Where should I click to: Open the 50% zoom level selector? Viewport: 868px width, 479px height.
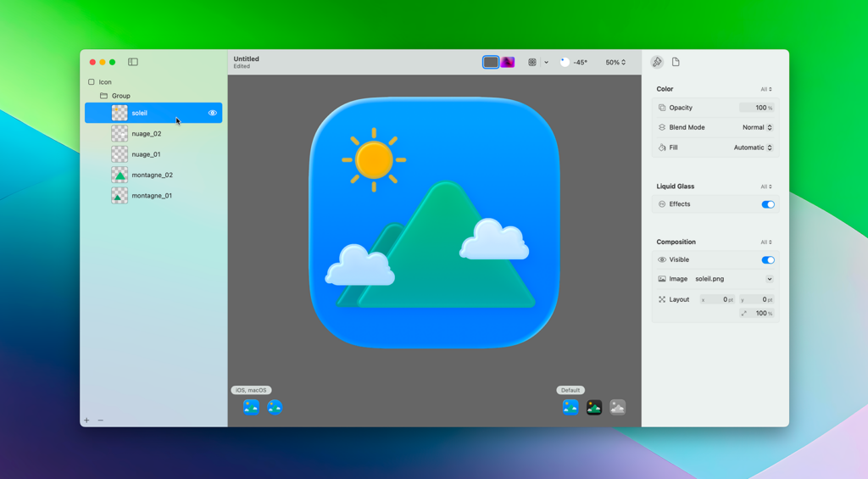pos(615,62)
